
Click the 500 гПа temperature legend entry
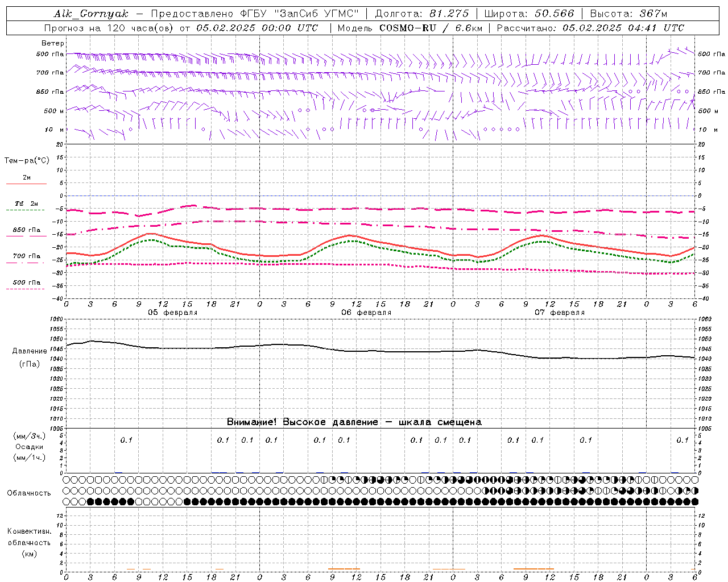(x=27, y=282)
